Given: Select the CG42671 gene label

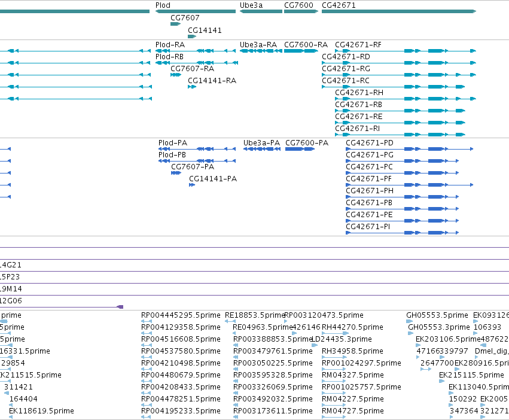Looking at the screenshot, I should coord(339,5).
